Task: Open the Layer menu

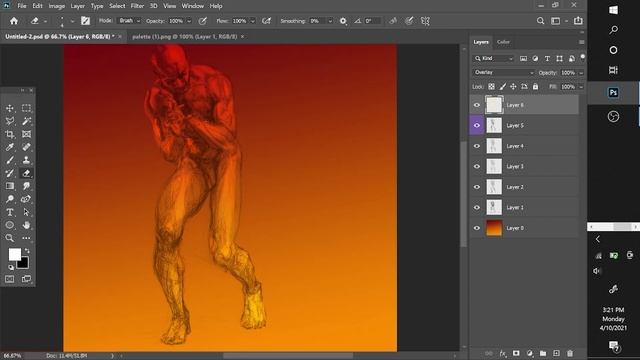Action: (x=78, y=6)
